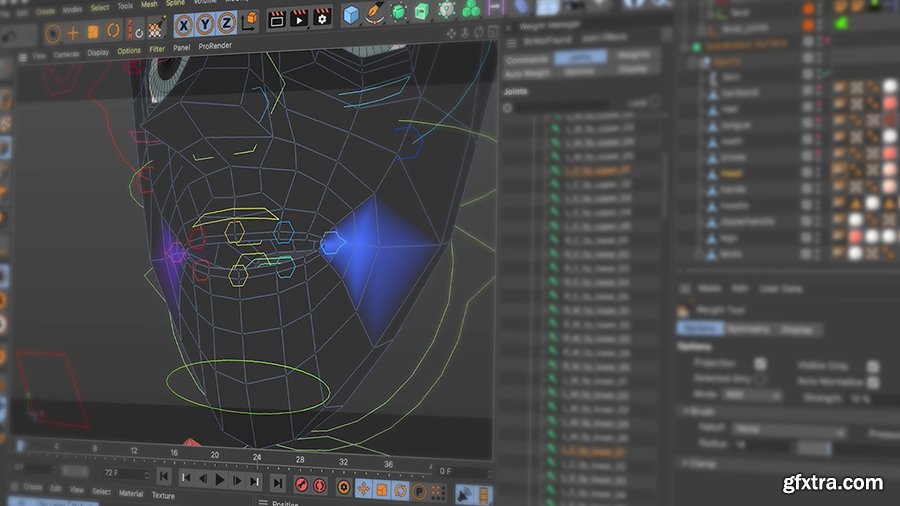900x506 pixels.
Task: Toggle the X axis lock
Action: [185, 24]
